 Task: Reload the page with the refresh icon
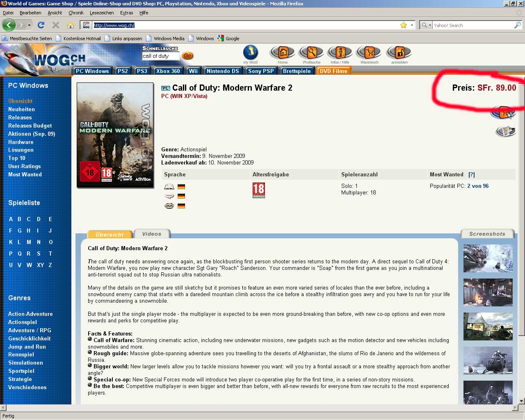[41, 25]
